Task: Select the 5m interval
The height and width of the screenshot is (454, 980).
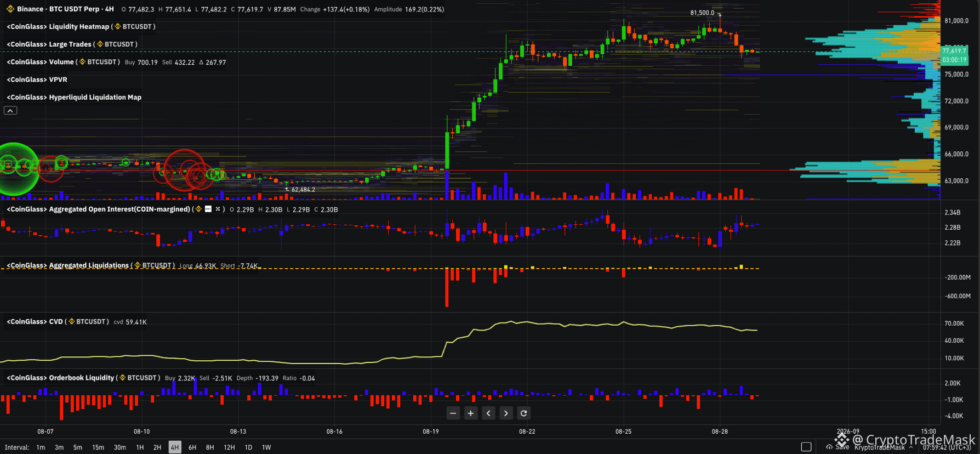Action: click(78, 447)
